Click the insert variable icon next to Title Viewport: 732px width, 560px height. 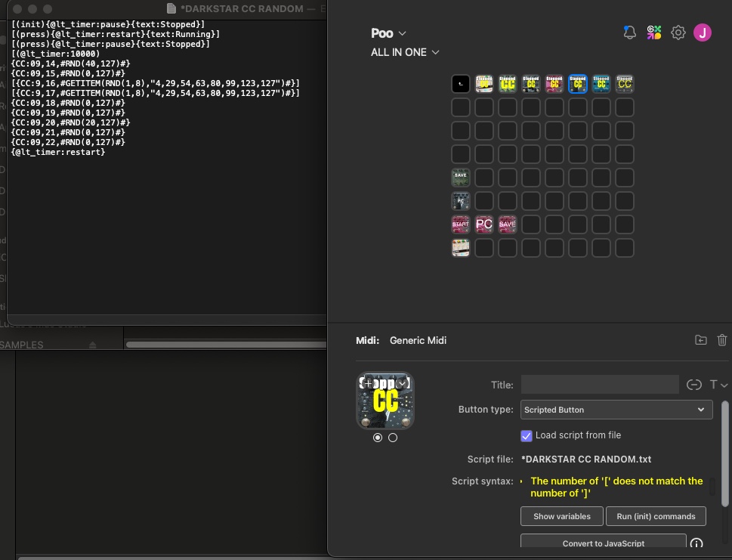click(x=693, y=385)
